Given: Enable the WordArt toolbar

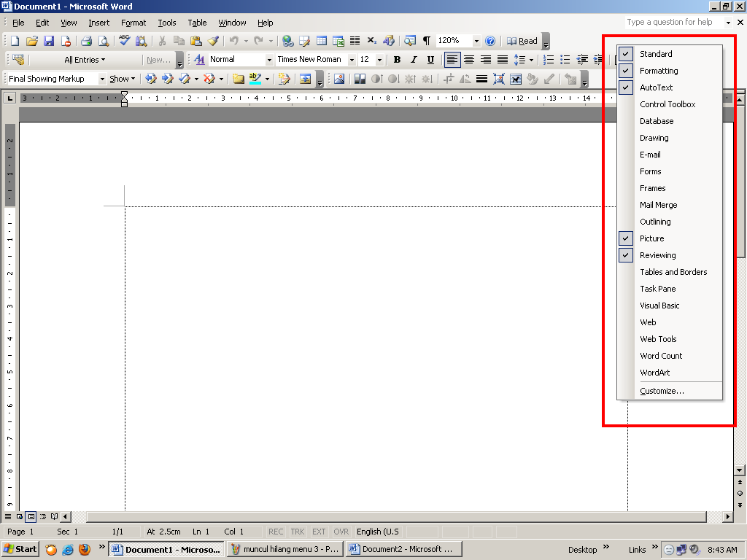Looking at the screenshot, I should (x=670, y=373).
